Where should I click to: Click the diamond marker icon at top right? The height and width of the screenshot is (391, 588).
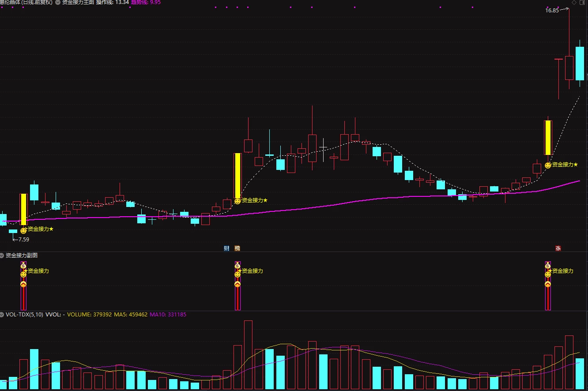[x=574, y=2]
